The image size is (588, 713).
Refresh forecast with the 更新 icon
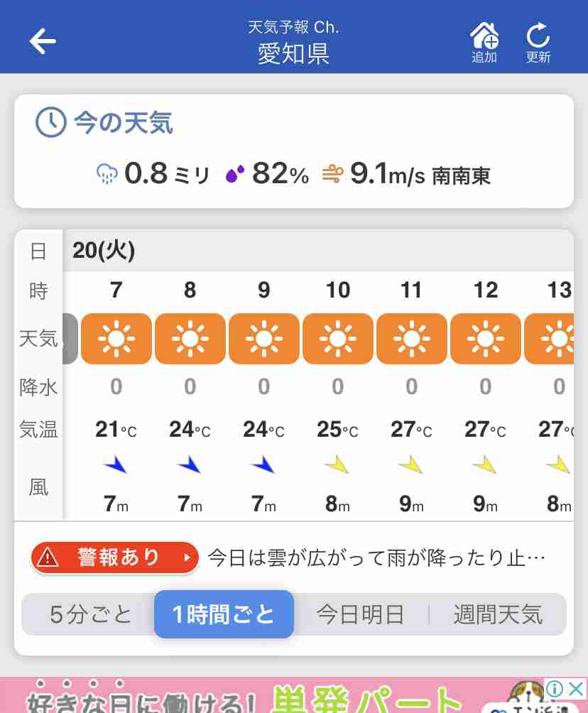tap(538, 43)
